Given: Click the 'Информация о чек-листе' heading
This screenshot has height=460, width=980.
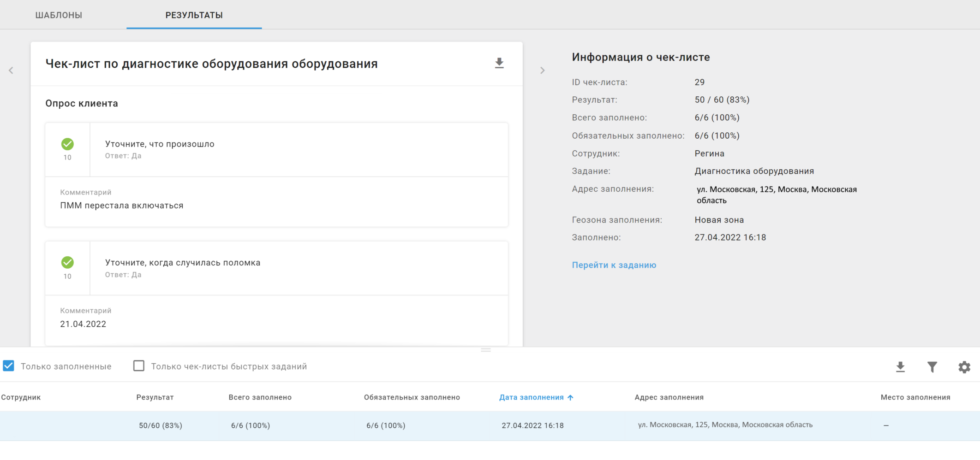Looking at the screenshot, I should pos(641,58).
